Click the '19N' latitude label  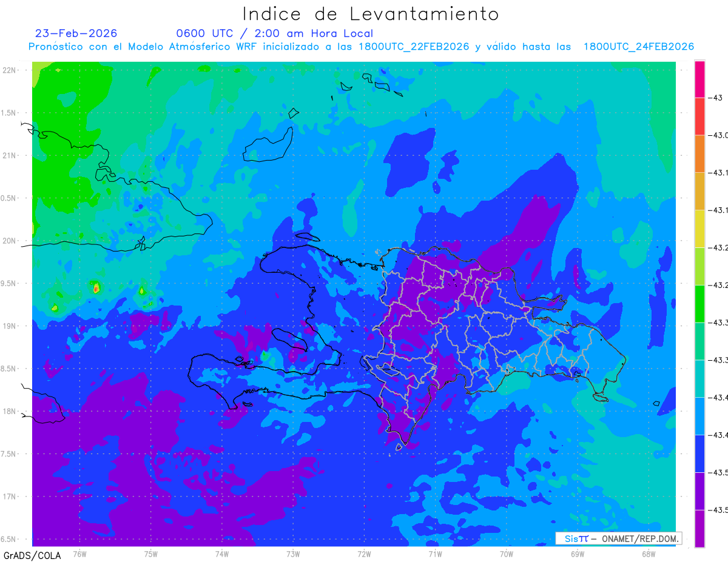10,326
